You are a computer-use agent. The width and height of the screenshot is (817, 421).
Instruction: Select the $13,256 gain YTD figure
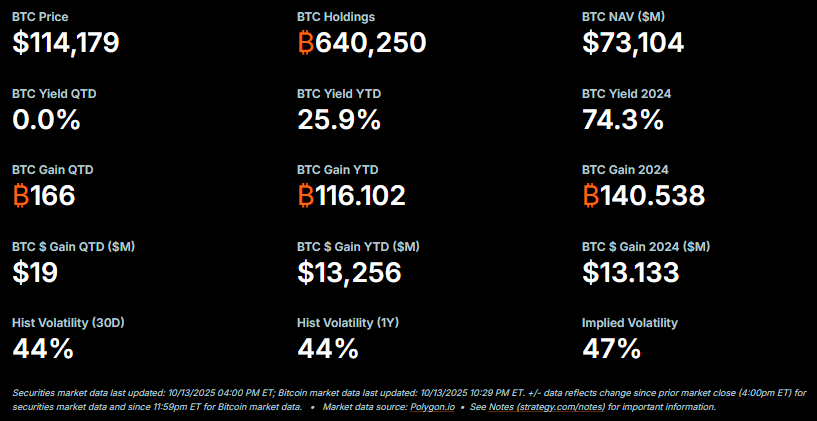349,272
